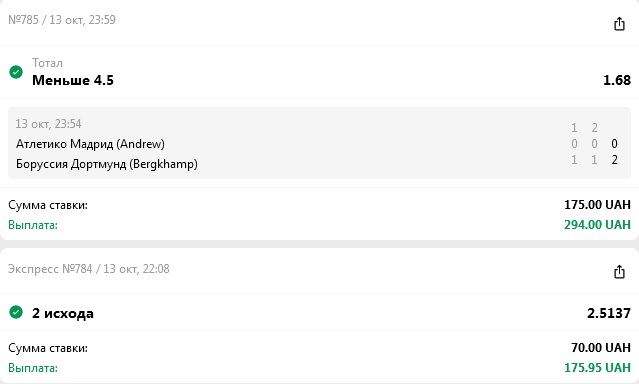Click green win checkmark beside Меньше 4.5
The image size is (639, 384).
(x=16, y=72)
